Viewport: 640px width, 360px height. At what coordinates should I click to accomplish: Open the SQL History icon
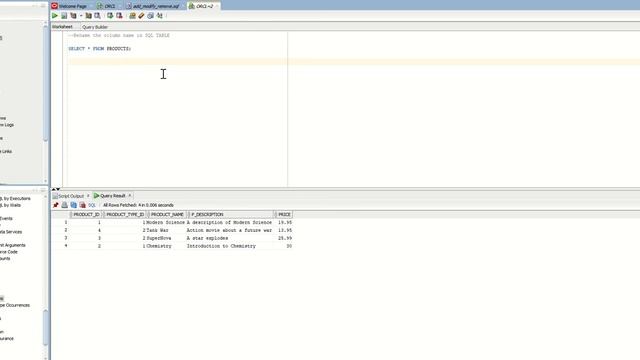(150, 16)
